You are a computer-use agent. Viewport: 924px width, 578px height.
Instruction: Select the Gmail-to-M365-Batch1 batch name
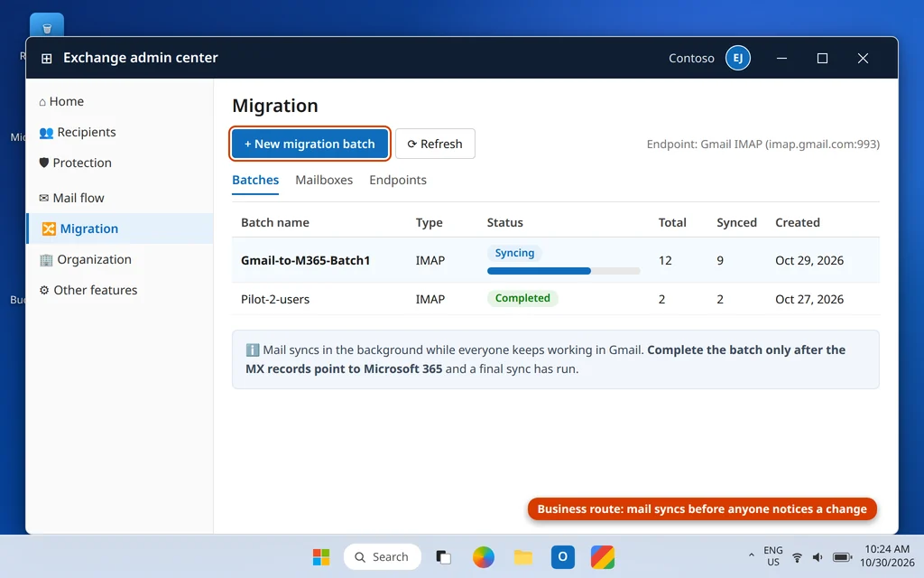coord(305,261)
